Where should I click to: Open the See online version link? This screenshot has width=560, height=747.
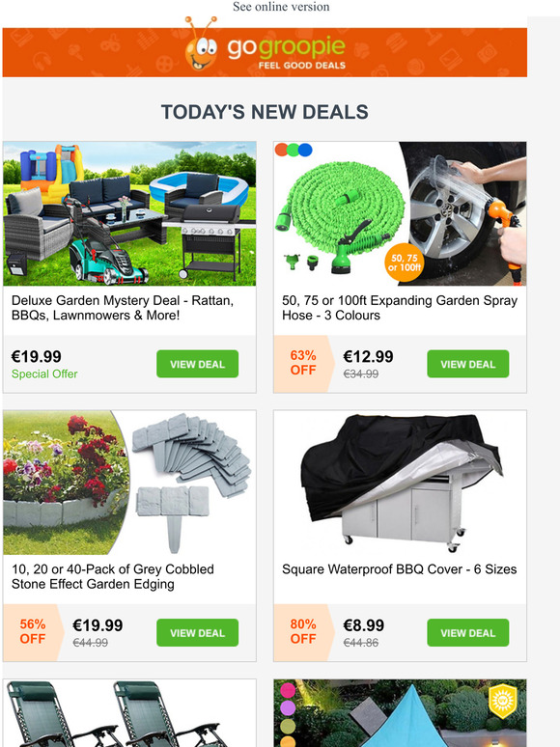(281, 7)
